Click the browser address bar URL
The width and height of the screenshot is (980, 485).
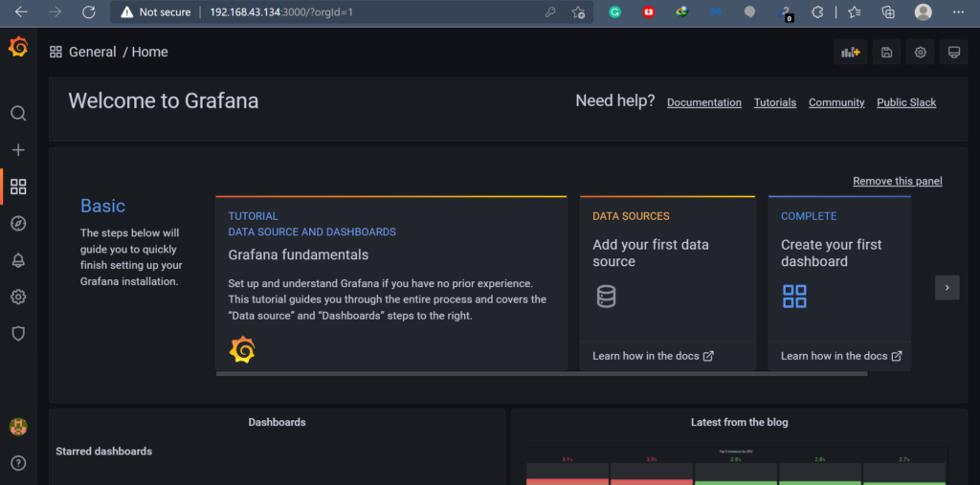pos(281,11)
